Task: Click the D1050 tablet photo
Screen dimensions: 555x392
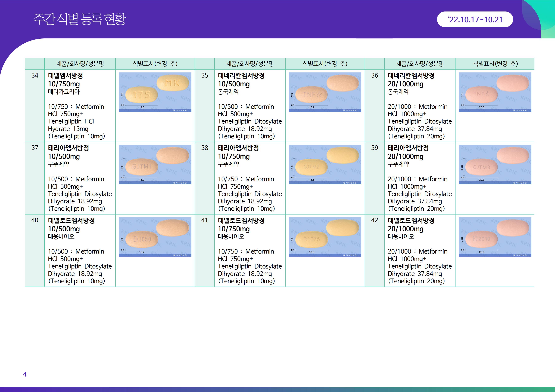Action: click(155, 237)
